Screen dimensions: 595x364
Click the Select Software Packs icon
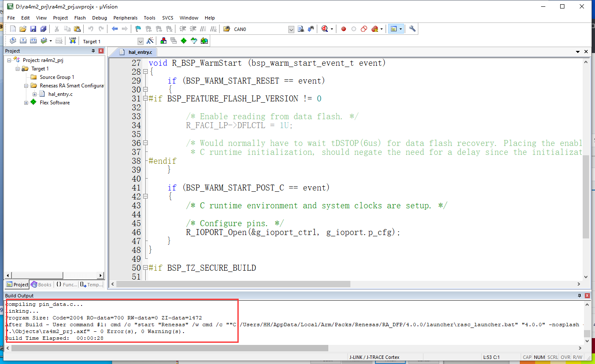click(194, 41)
